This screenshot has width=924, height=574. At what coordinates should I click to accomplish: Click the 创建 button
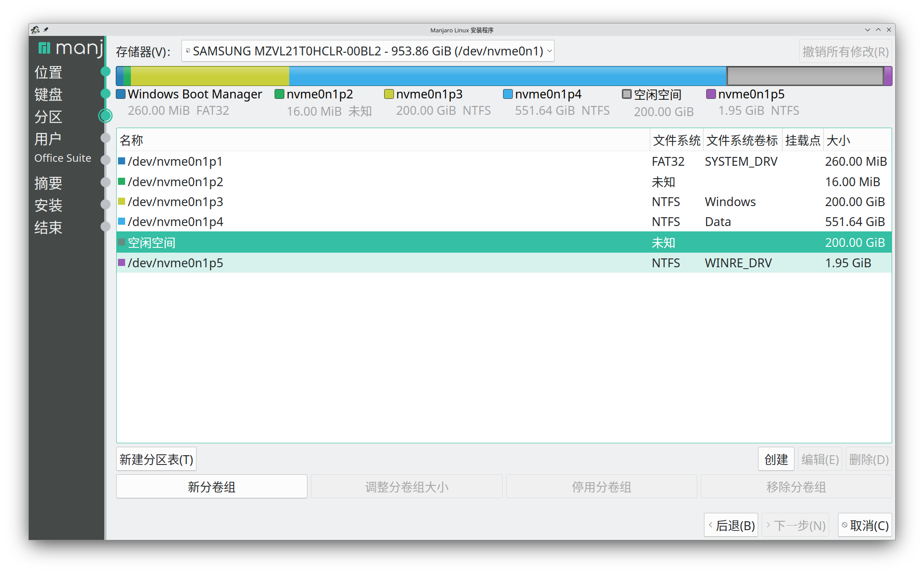pyautogui.click(x=775, y=459)
